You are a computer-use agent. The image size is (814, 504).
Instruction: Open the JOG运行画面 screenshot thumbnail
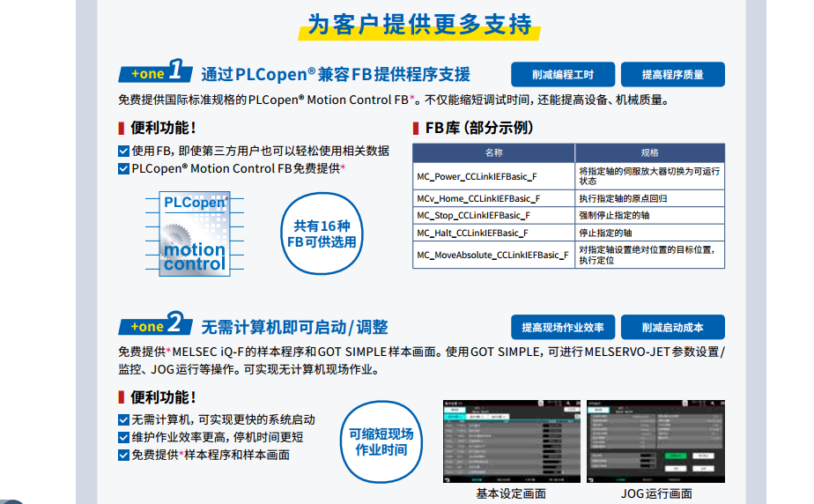coord(655,441)
